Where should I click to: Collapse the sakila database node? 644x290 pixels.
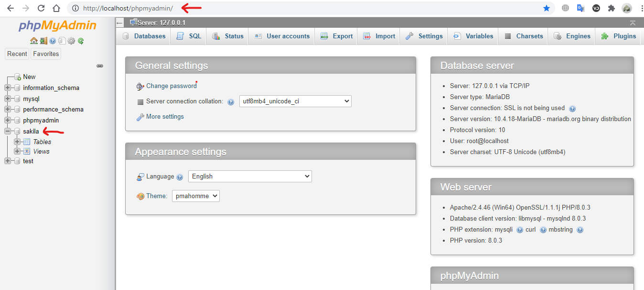tap(8, 131)
